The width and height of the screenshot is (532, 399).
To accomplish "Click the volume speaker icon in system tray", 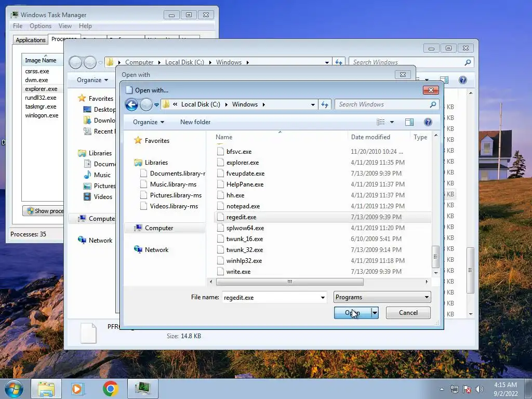I will click(x=480, y=389).
